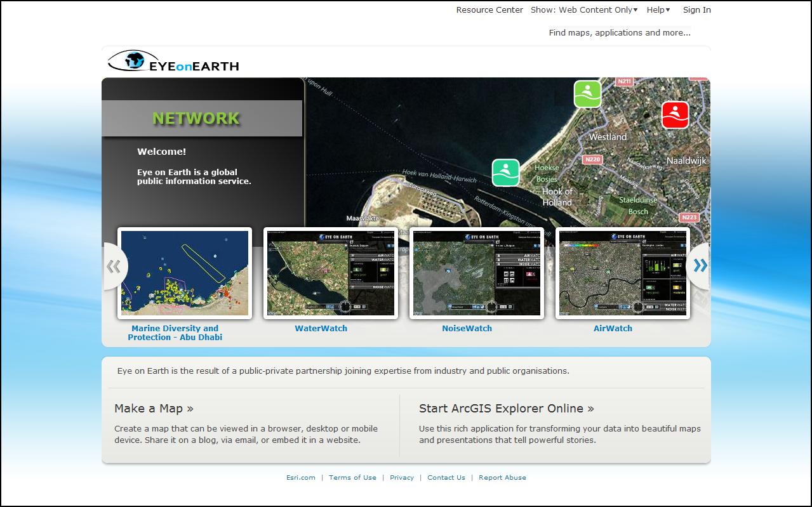
Task: Click the Naaldwijk label on the map
Action: [686, 161]
